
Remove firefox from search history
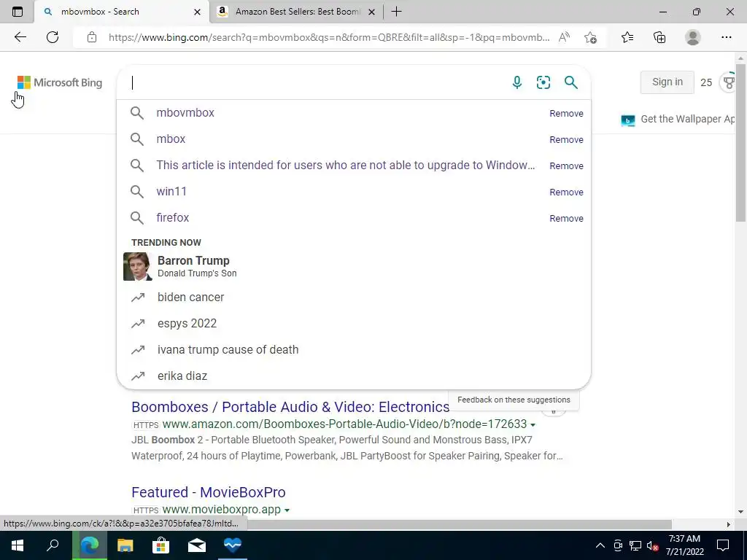[566, 218]
